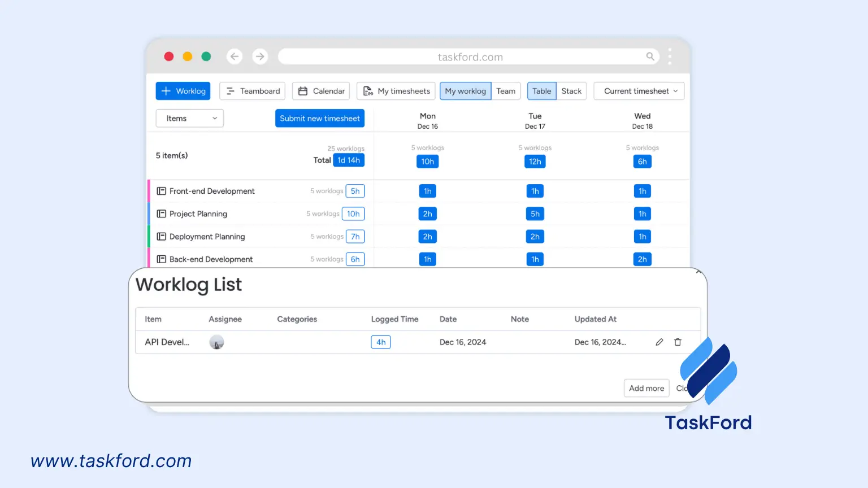Click Back-end Development Wednesday 2h cell
The image size is (868, 488).
point(643,259)
